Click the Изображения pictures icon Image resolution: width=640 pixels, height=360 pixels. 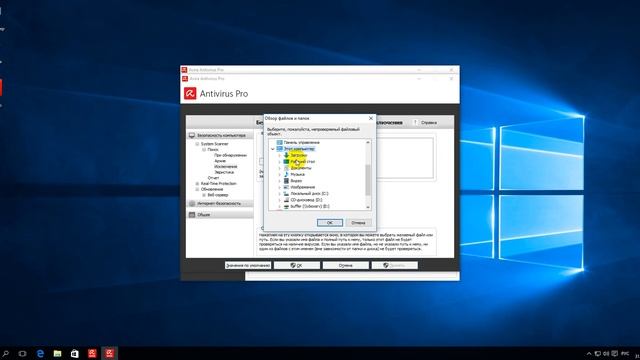pos(286,187)
